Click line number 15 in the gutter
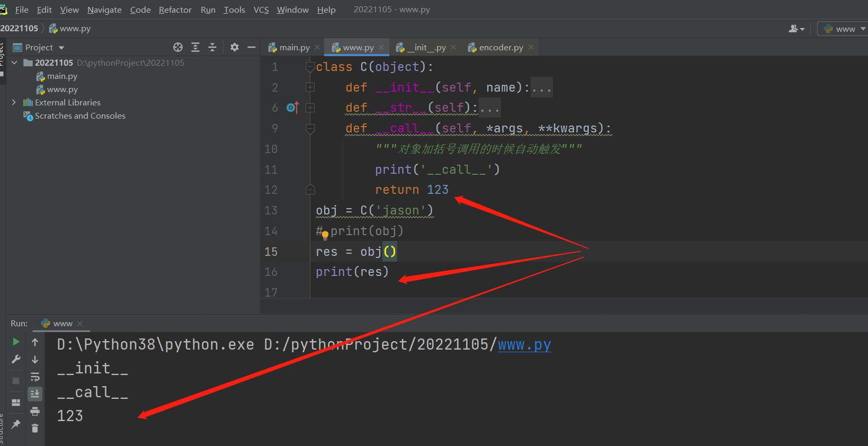Image resolution: width=868 pixels, height=446 pixels. [x=271, y=252]
